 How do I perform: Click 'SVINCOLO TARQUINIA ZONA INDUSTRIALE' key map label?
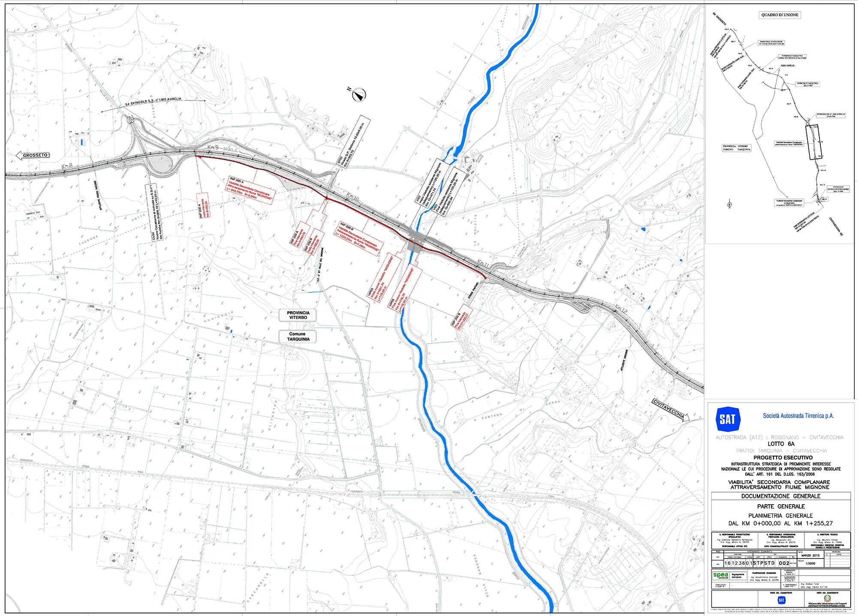pyautogui.click(x=792, y=57)
